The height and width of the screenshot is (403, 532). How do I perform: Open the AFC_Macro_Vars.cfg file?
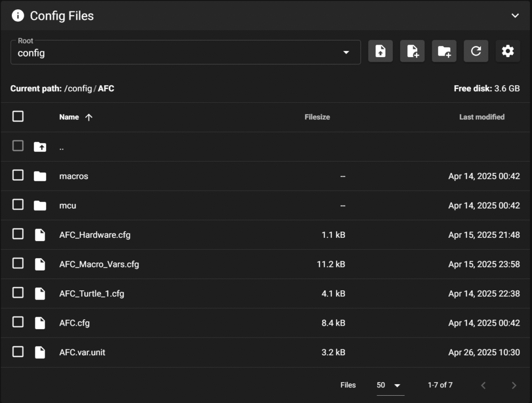click(99, 264)
